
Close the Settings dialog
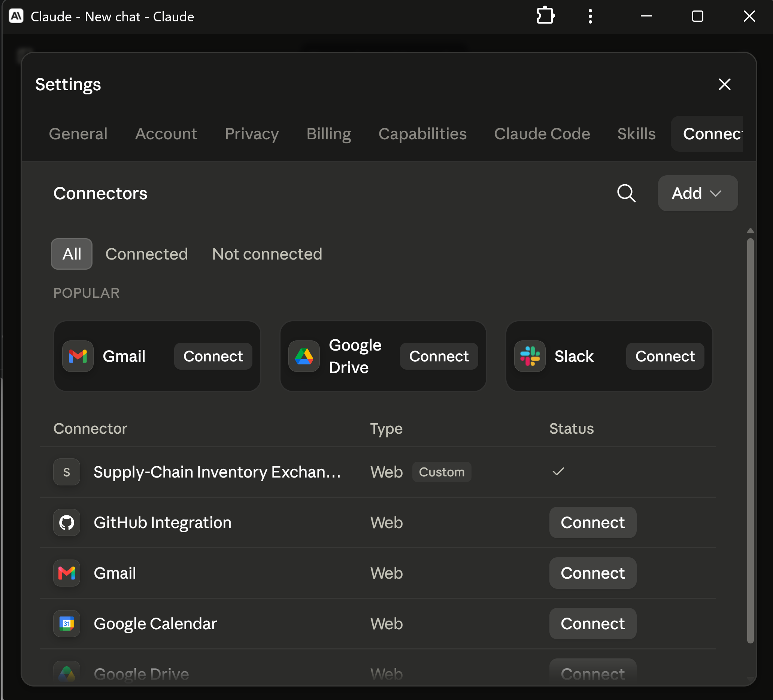(724, 84)
